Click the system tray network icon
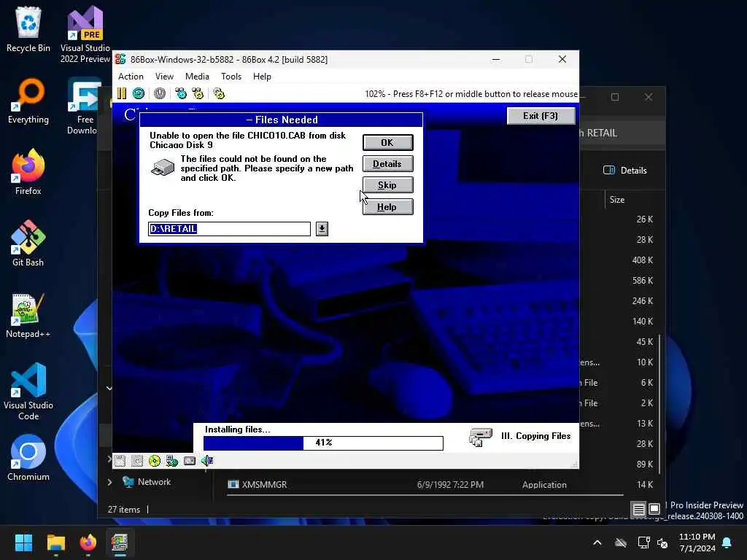This screenshot has width=747, height=560. (x=644, y=542)
